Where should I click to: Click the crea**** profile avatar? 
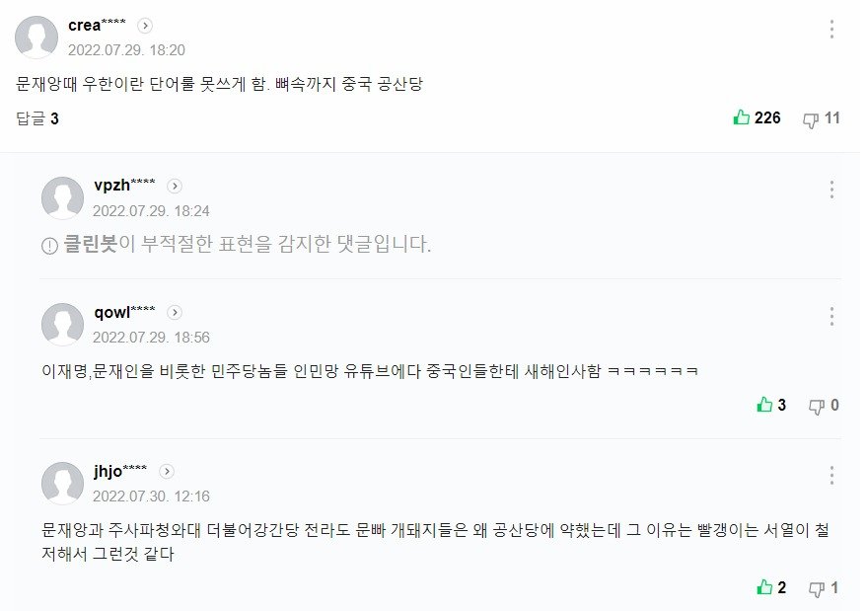pos(36,38)
